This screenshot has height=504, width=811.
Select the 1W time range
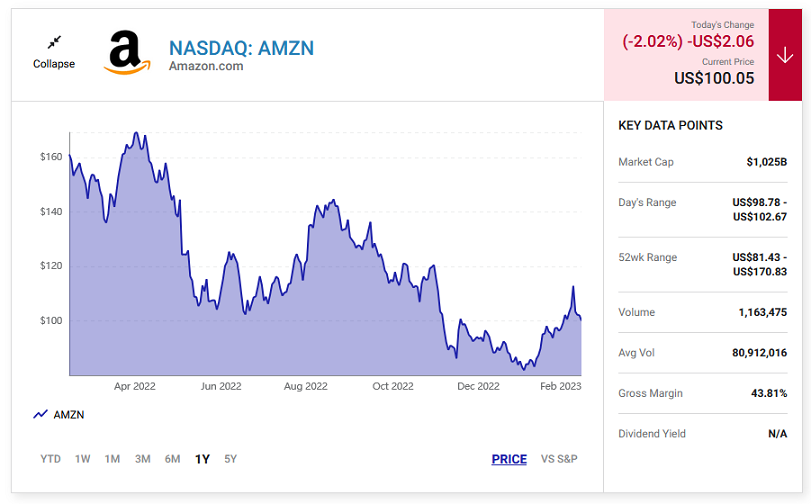83,459
